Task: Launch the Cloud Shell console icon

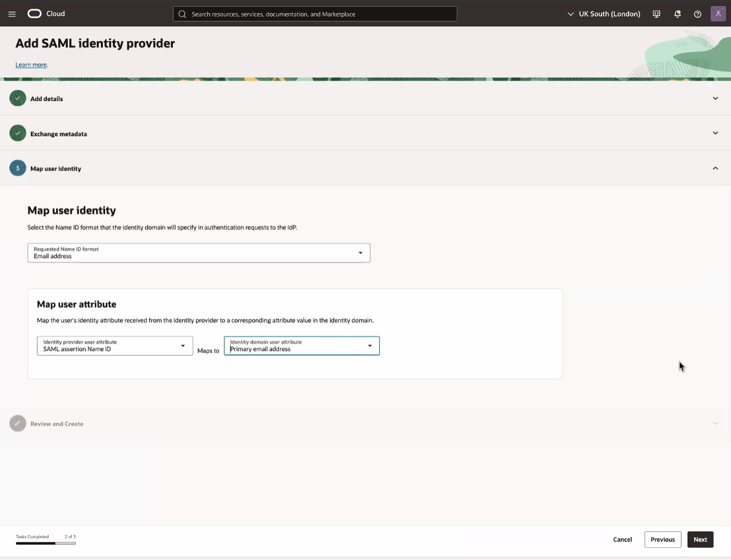Action: click(656, 14)
